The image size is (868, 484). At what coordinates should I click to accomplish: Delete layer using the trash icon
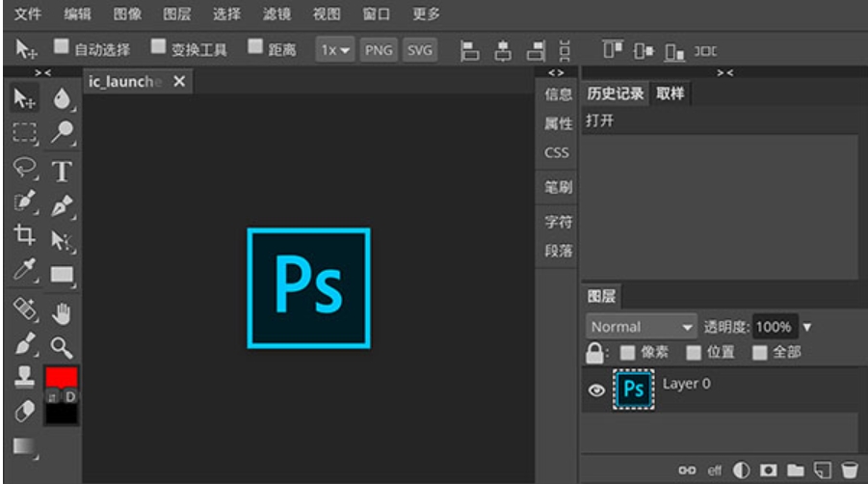[x=849, y=470]
